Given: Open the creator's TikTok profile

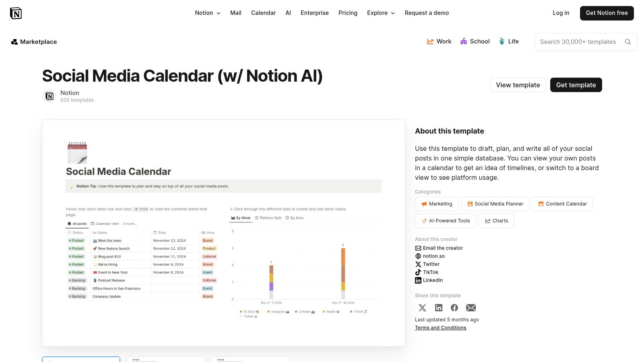Looking at the screenshot, I should coord(430,272).
